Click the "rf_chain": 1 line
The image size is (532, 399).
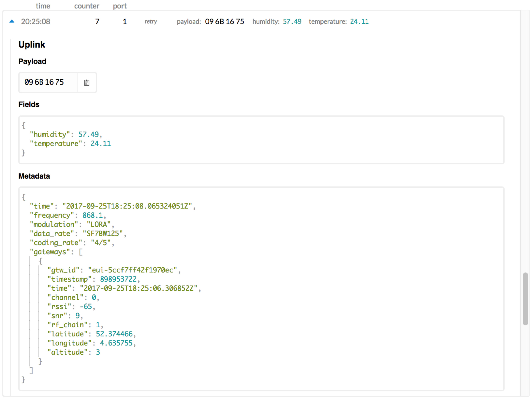tap(75, 325)
